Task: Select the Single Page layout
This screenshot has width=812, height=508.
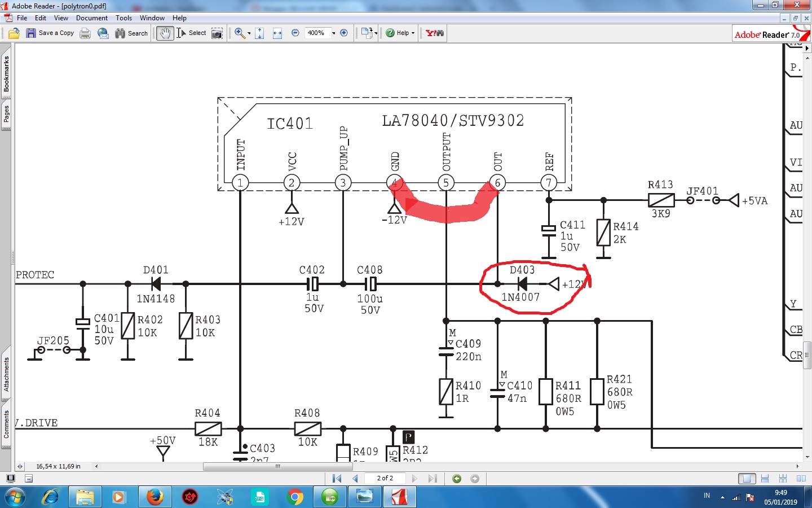Action: pyautogui.click(x=747, y=479)
